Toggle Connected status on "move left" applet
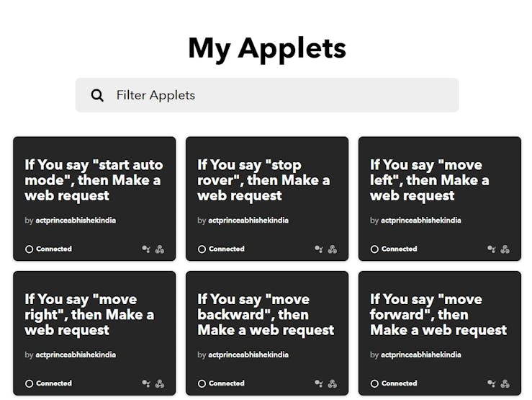 [x=395, y=249]
